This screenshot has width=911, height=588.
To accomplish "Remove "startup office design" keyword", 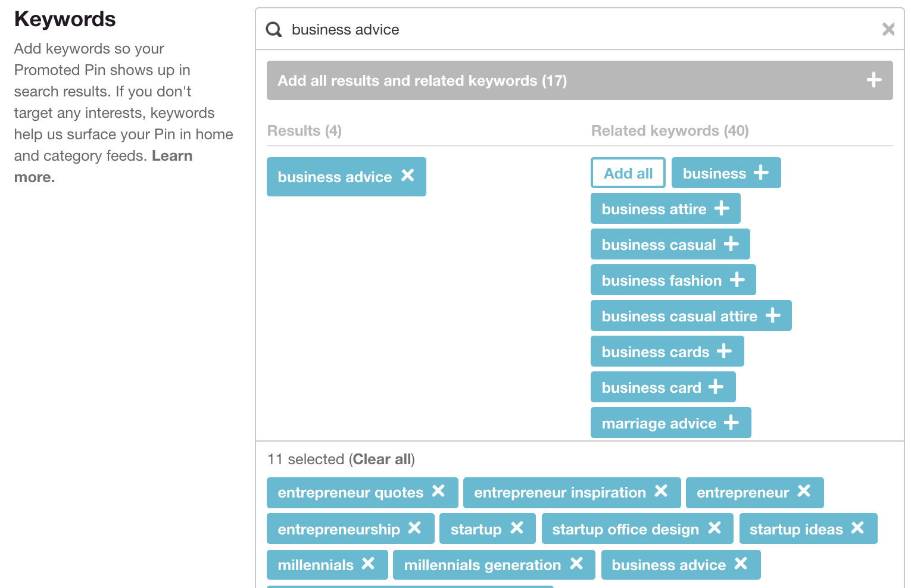I will 715,528.
